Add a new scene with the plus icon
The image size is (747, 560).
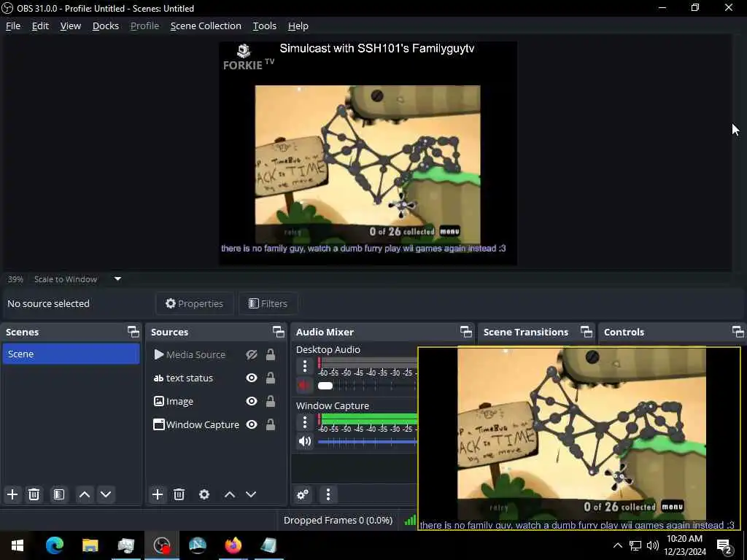tap(12, 494)
